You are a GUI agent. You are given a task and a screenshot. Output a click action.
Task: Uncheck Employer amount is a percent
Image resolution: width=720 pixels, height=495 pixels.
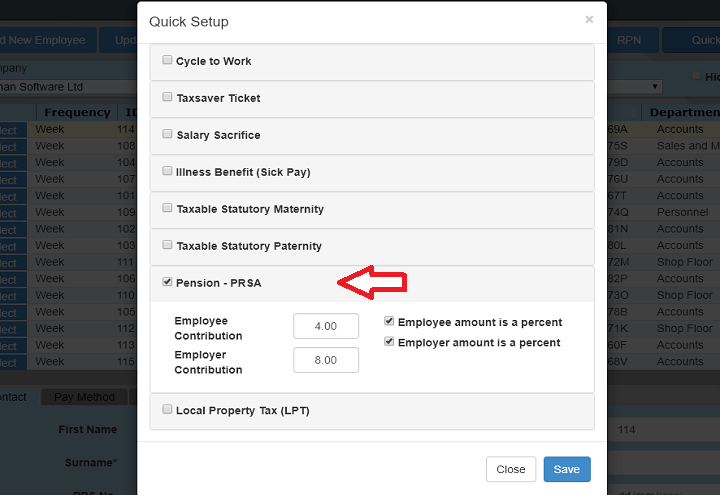coord(389,342)
